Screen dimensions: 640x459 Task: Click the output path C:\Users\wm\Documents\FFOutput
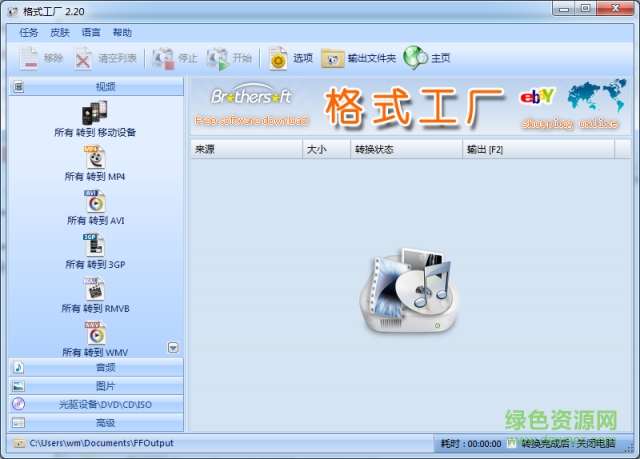pyautogui.click(x=102, y=443)
